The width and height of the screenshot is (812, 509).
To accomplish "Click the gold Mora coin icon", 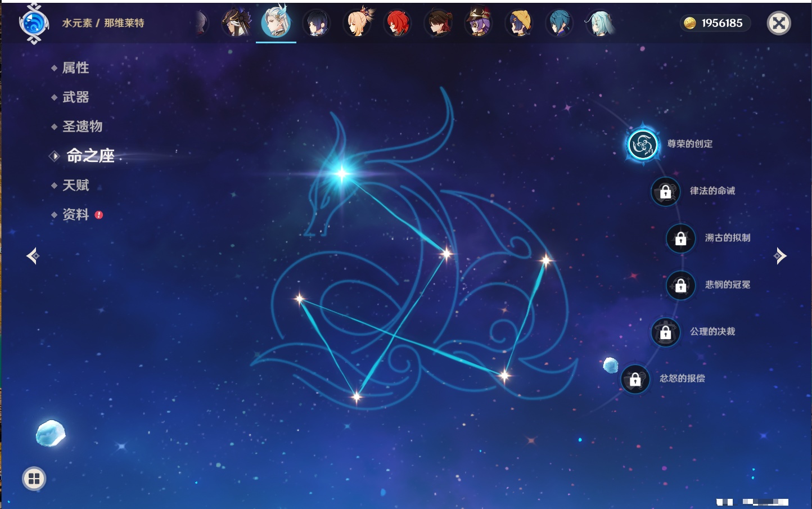I will [x=690, y=23].
